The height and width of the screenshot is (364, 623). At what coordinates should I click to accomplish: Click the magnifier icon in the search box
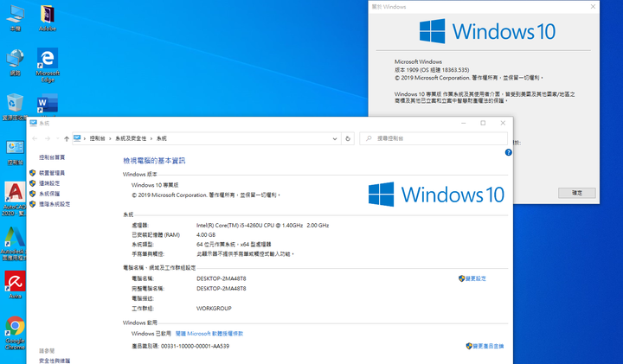[x=369, y=138]
